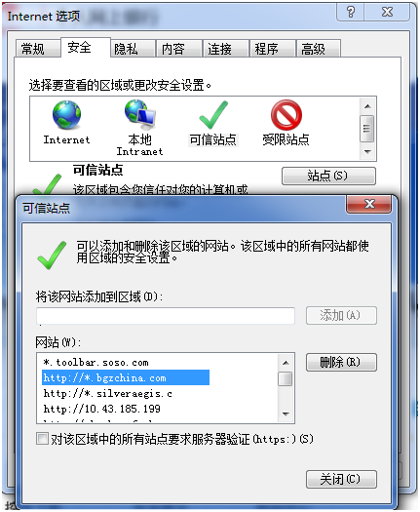Click down arrow of website list scrollbar
The height and width of the screenshot is (512, 420).
click(286, 414)
